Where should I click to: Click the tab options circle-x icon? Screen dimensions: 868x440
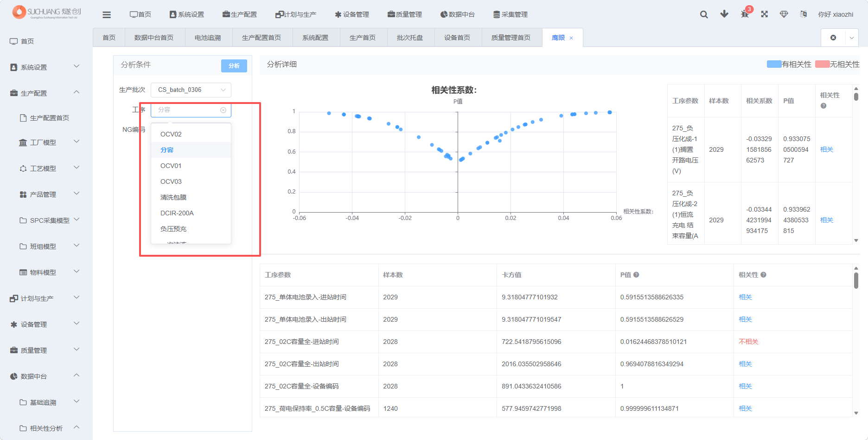[833, 38]
